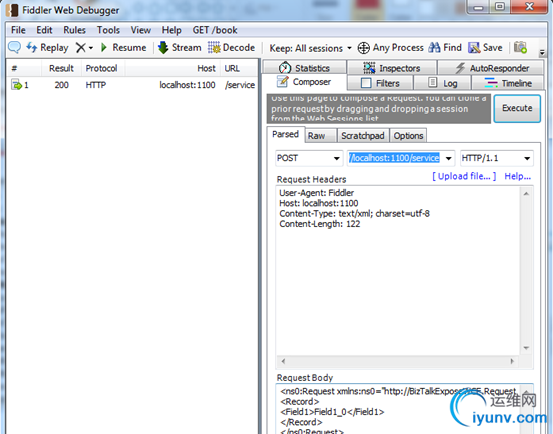Expand the URL history dropdown arrow
Image resolution: width=553 pixels, height=434 pixels.
[449, 158]
